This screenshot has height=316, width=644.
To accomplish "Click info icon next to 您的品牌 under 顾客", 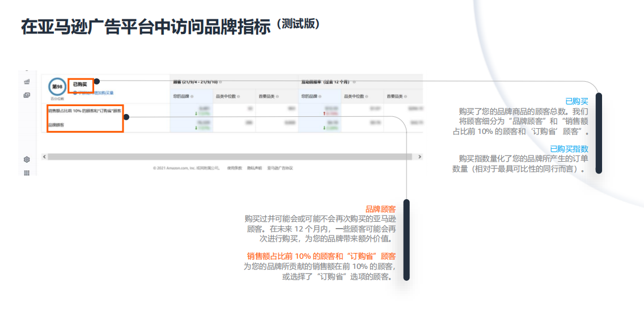I will point(192,96).
